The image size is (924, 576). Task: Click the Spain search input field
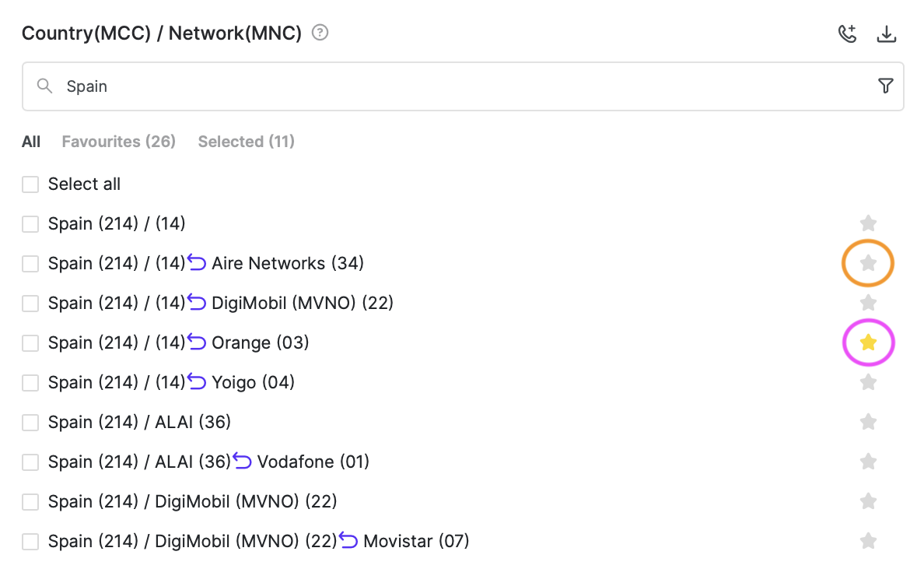click(459, 86)
